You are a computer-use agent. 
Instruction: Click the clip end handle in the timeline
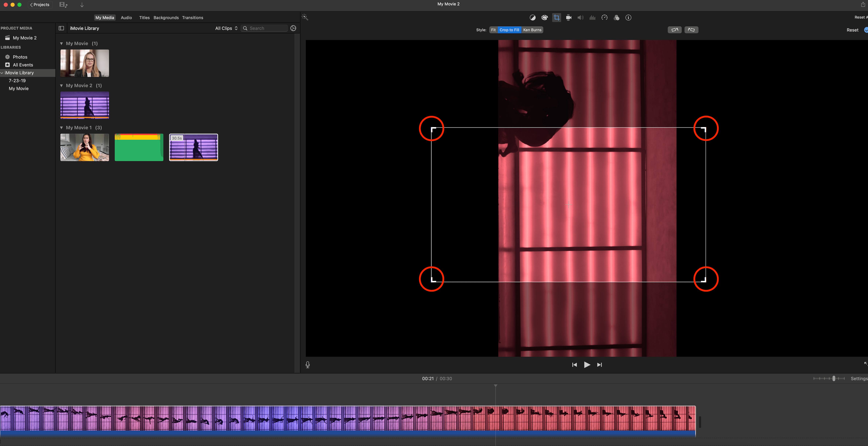[x=700, y=422]
